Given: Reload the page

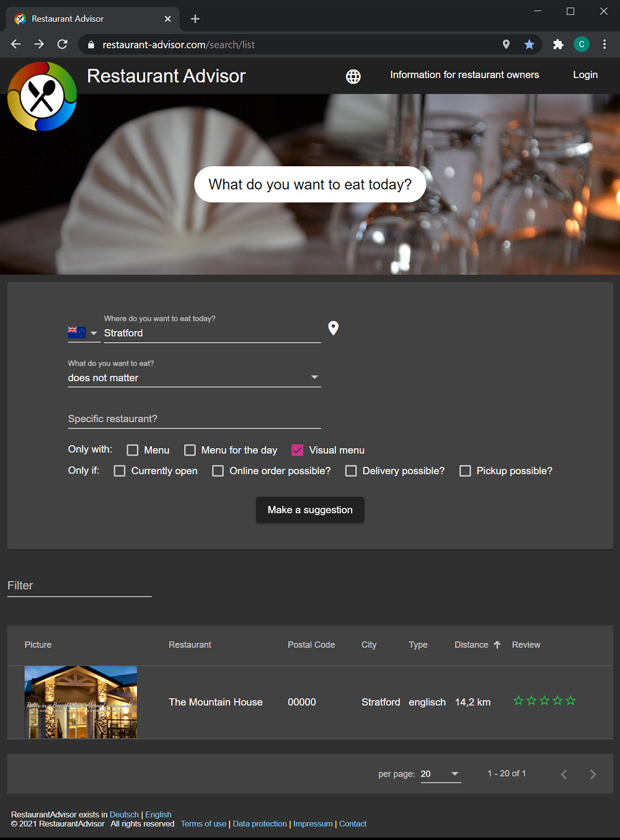Looking at the screenshot, I should (63, 45).
